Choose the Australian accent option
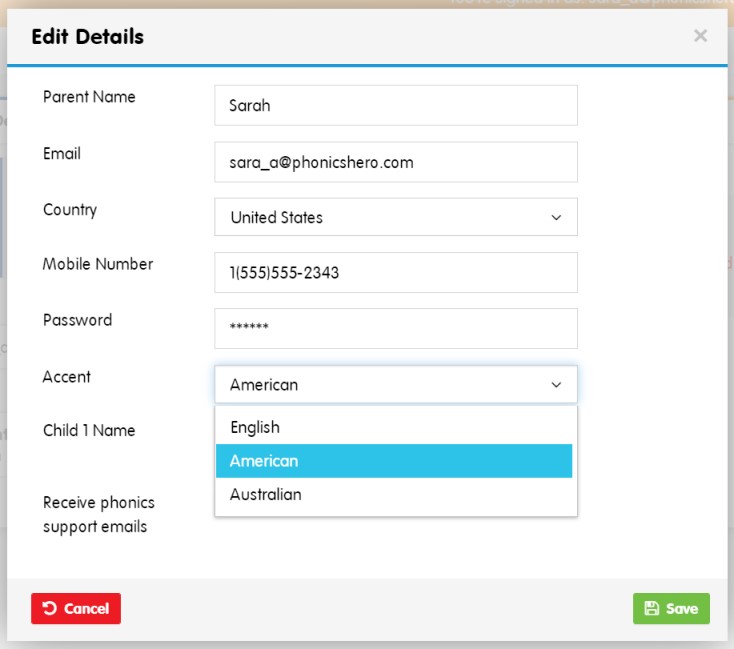The height and width of the screenshot is (649, 734). (394, 494)
